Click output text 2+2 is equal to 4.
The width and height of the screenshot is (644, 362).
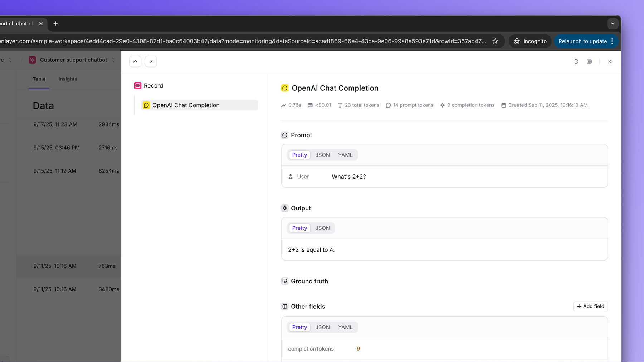coord(311,250)
